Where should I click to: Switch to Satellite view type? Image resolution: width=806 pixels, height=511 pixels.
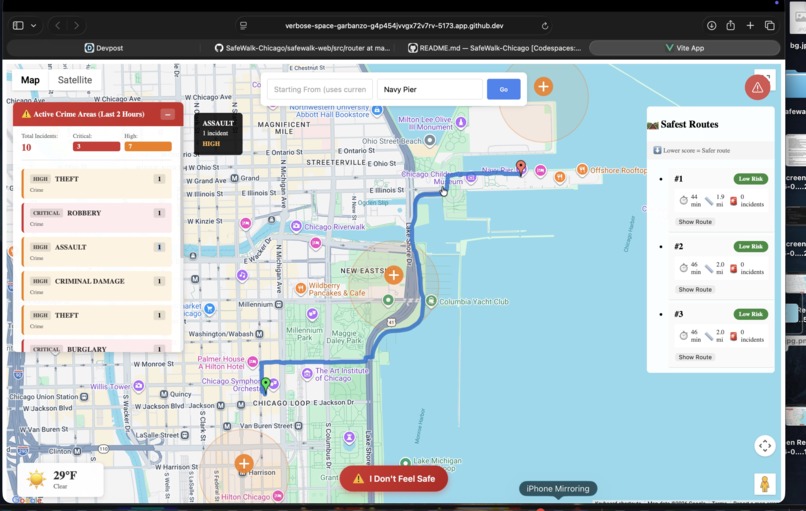point(75,80)
